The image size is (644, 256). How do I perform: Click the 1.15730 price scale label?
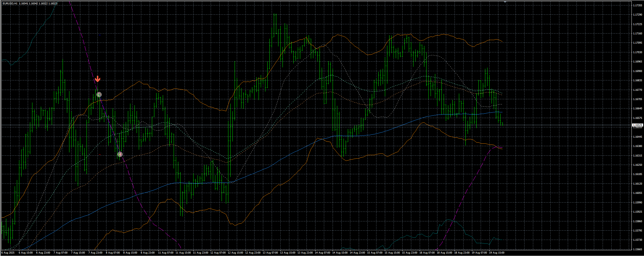tap(637, 240)
